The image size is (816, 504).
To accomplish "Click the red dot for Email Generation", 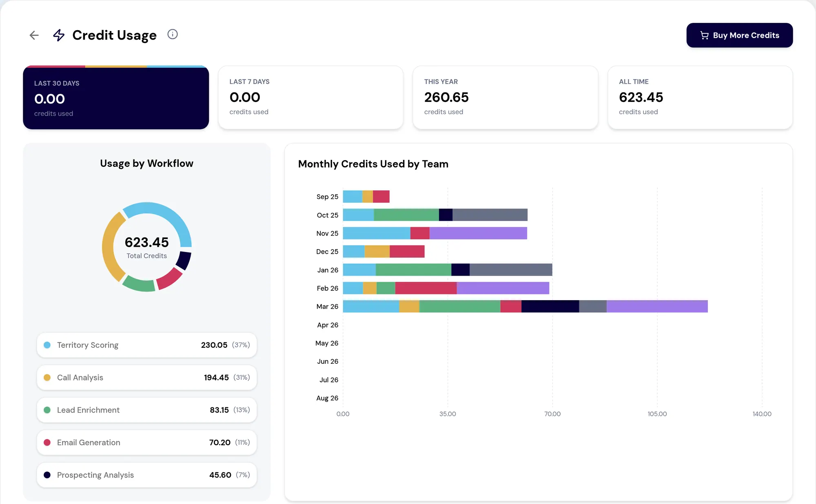I will click(47, 442).
